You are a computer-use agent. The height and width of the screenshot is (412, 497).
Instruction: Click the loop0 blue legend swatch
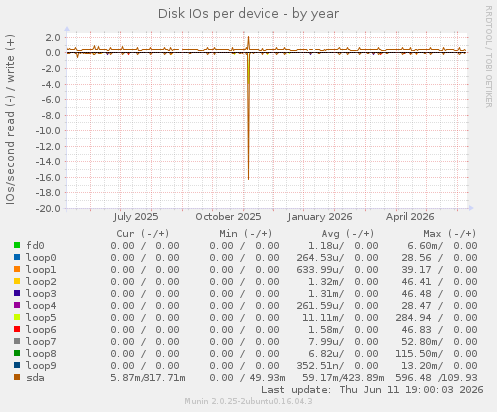click(x=17, y=257)
